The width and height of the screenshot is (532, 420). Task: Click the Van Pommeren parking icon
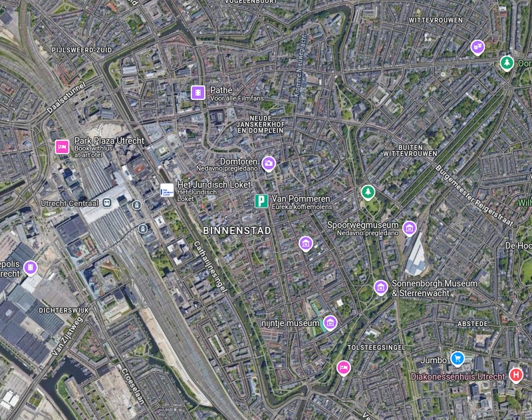pos(261,201)
